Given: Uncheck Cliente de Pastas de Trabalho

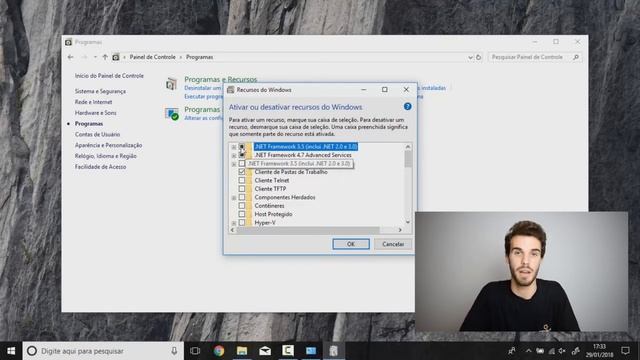Looking at the screenshot, I should click(x=242, y=172).
